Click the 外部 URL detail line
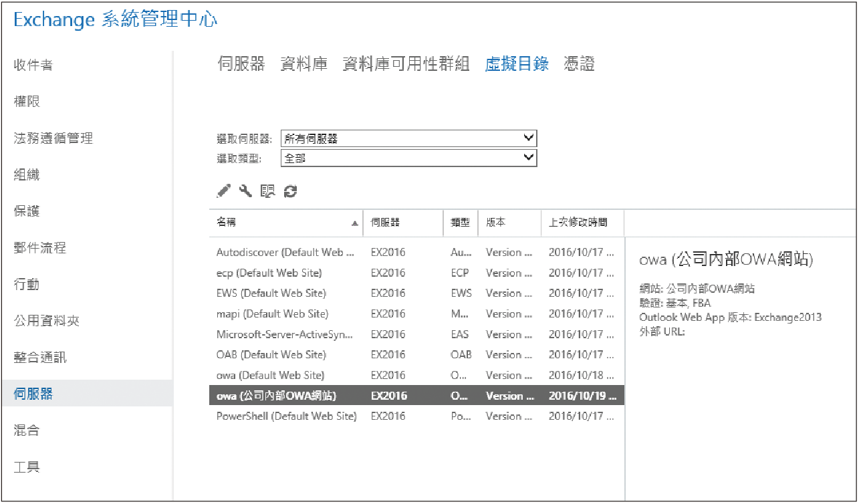This screenshot has width=859, height=504. click(x=662, y=332)
